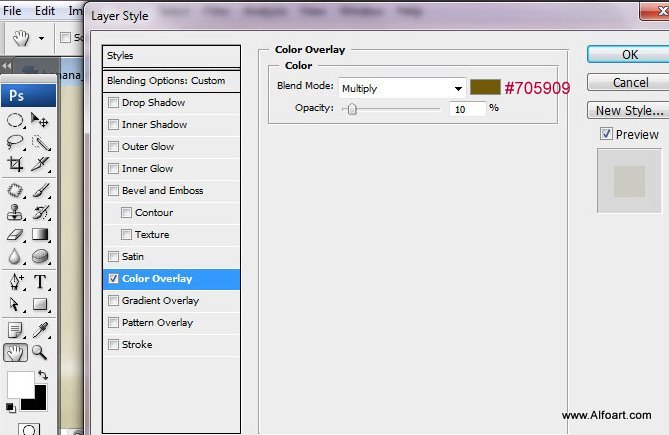The width and height of the screenshot is (669, 435).
Task: Select the Elliptical Marquee tool
Action: 16,120
